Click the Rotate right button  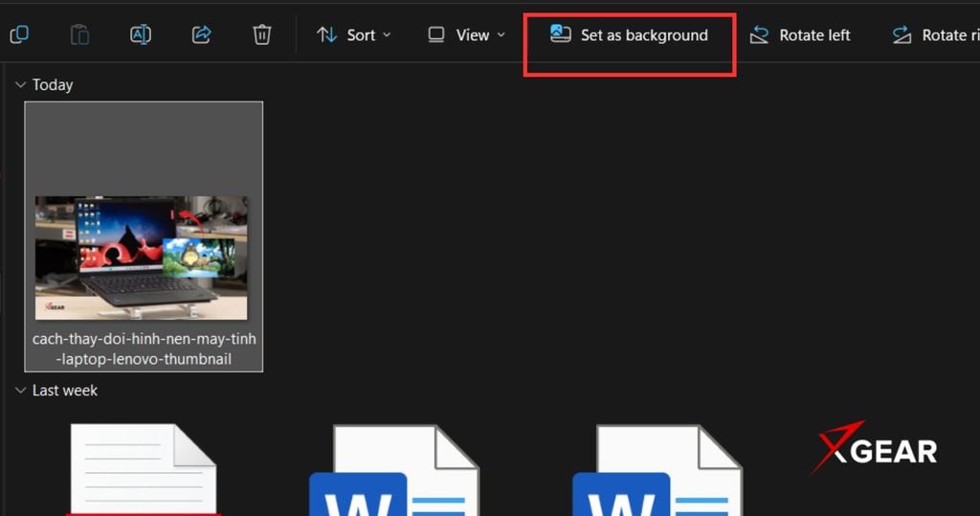pos(936,35)
